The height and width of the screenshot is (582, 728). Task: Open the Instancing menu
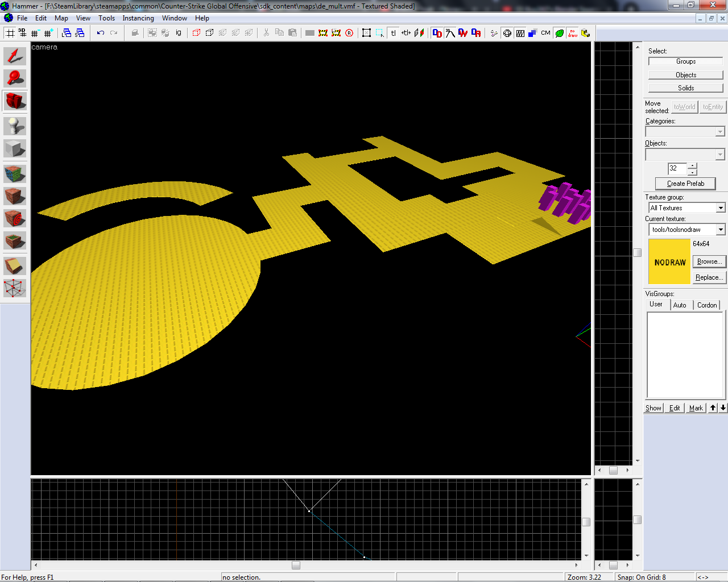click(138, 18)
